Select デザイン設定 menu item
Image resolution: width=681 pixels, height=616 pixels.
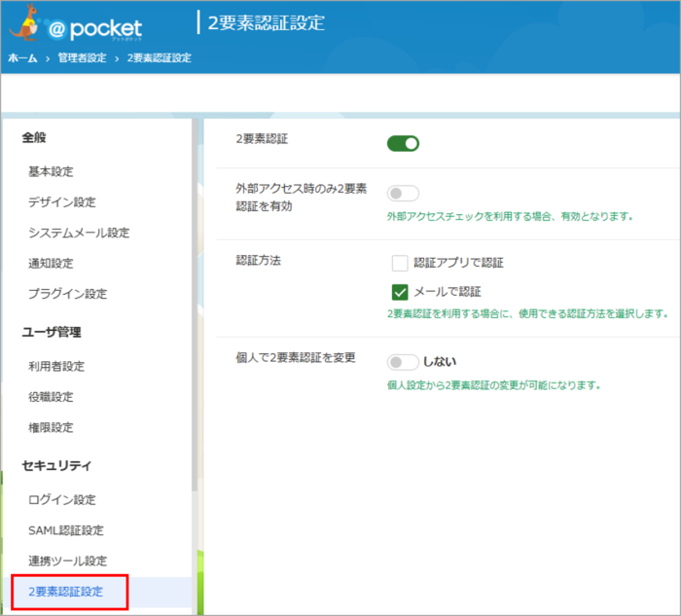62,202
